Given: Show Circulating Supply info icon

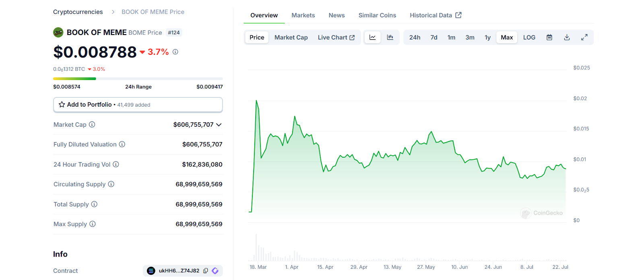Looking at the screenshot, I should [111, 184].
